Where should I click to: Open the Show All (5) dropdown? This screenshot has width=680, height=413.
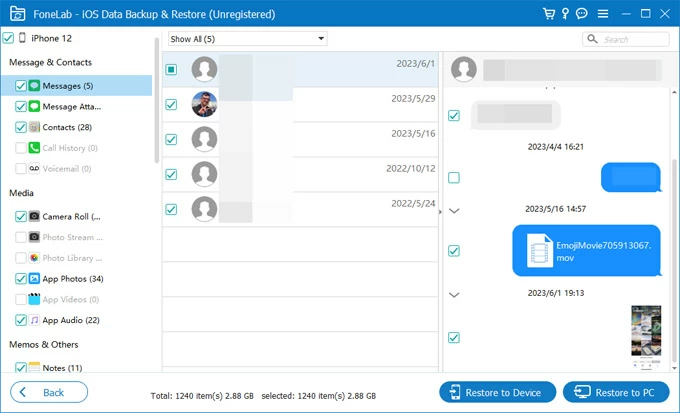(248, 39)
